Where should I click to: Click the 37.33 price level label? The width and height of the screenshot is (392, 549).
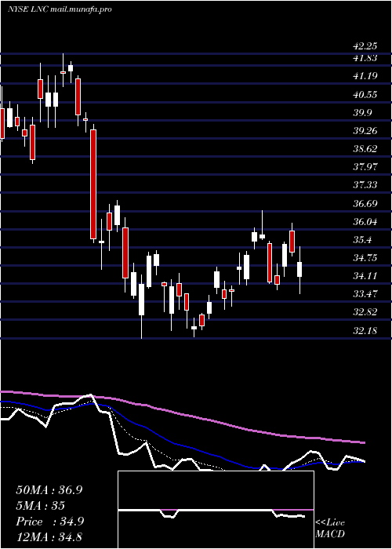tap(365, 185)
